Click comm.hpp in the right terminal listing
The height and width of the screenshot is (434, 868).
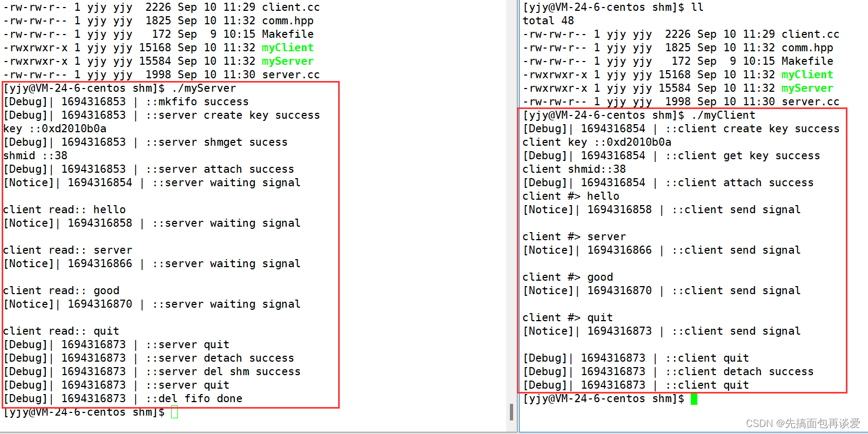pos(807,48)
